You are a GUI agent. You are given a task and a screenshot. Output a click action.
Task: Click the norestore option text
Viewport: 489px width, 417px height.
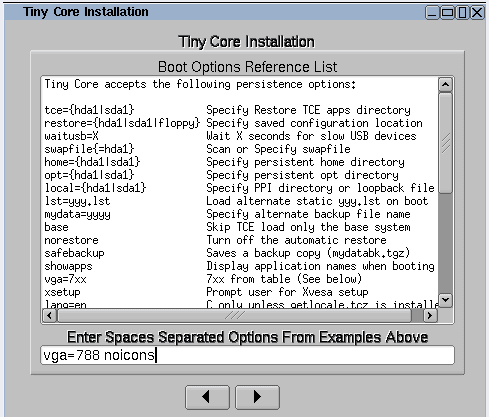[71, 240]
